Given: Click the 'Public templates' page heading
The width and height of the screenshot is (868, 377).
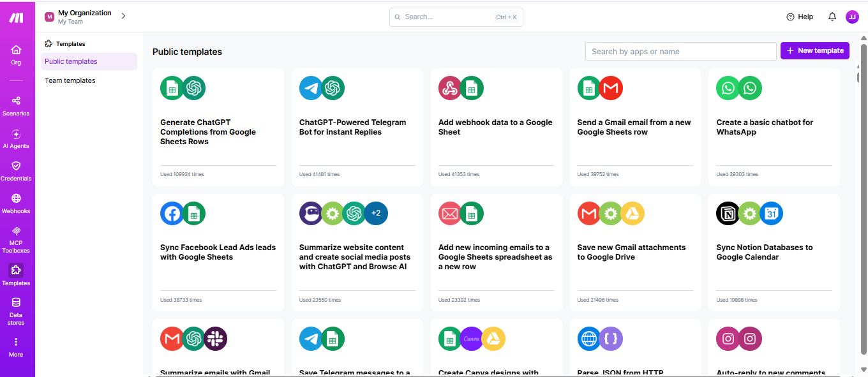Looking at the screenshot, I should 187,52.
